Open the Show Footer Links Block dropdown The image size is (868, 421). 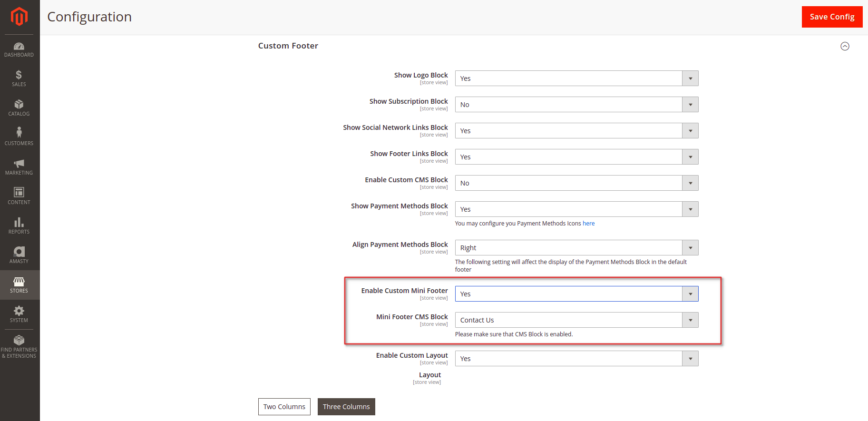point(576,157)
